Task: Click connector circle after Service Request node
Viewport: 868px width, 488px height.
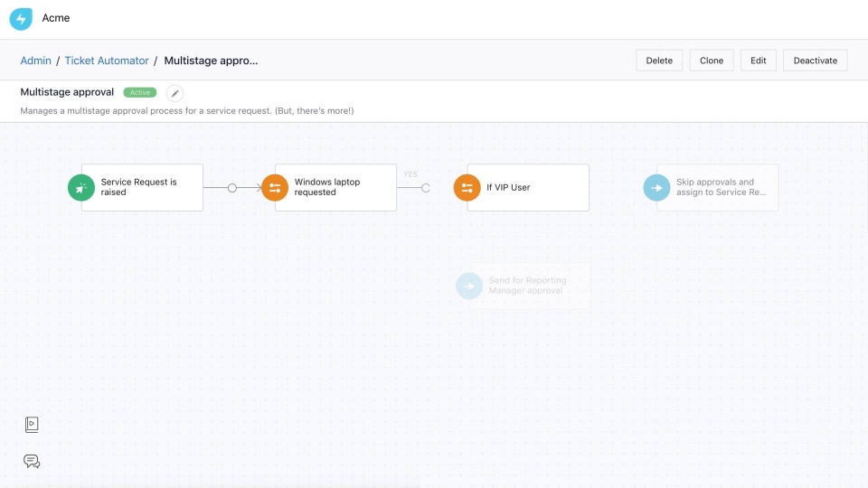Action: pyautogui.click(x=232, y=188)
